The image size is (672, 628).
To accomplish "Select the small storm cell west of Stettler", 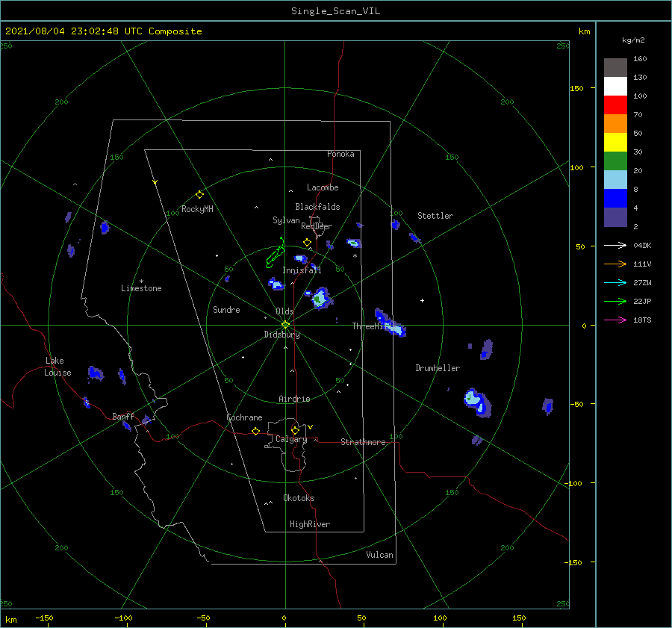I will [396, 224].
